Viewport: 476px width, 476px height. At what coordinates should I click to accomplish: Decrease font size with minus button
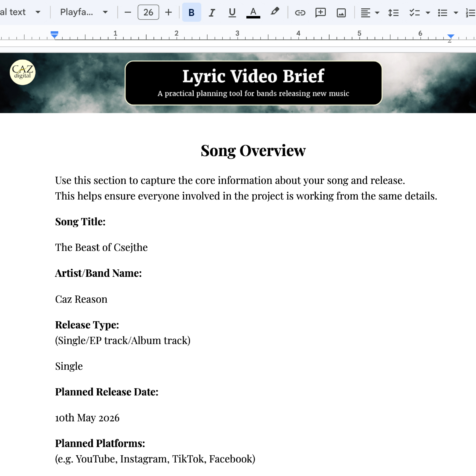point(128,12)
